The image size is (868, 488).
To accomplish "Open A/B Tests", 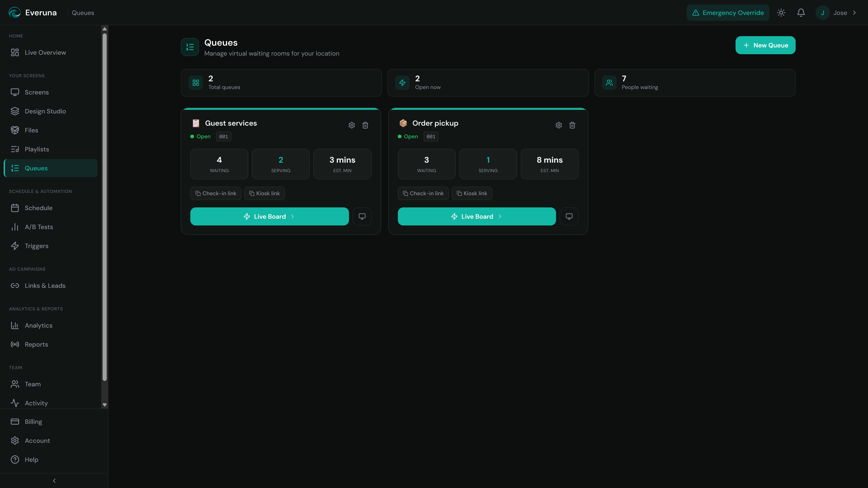I will pos(51,227).
